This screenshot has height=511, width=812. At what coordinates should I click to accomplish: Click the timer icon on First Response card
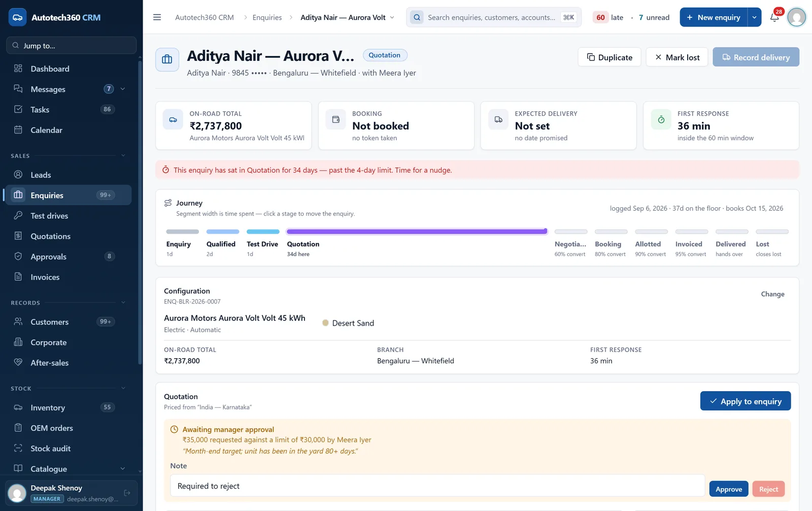(x=661, y=120)
